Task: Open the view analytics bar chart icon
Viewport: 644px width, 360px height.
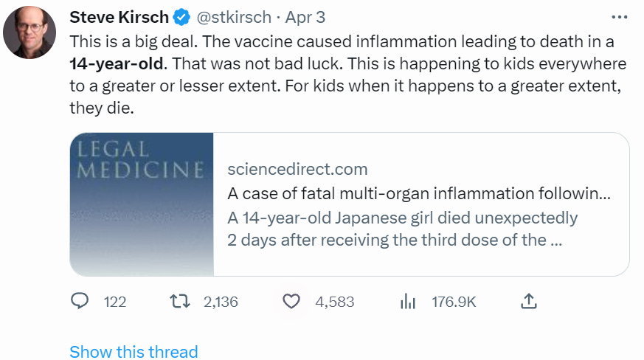Action: [408, 301]
